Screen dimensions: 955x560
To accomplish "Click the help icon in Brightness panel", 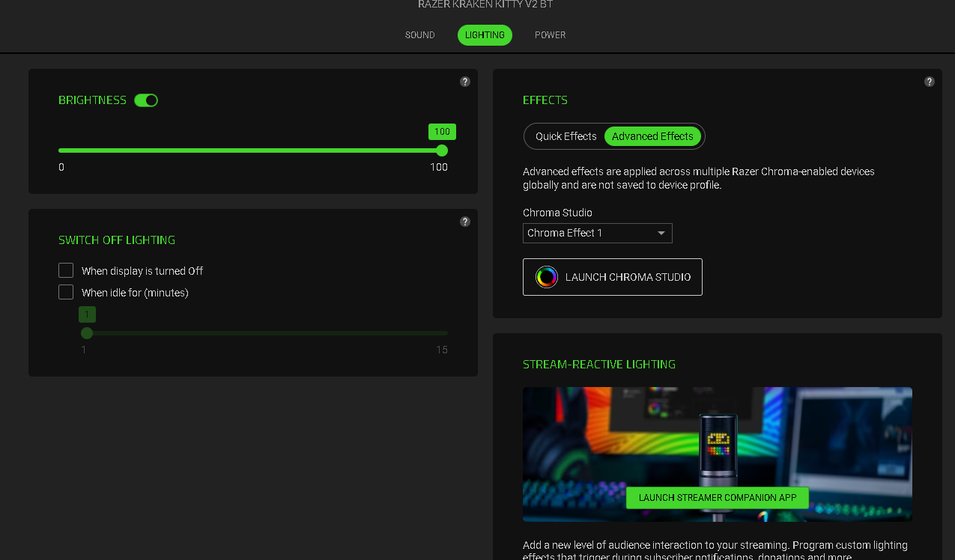I will [x=465, y=82].
